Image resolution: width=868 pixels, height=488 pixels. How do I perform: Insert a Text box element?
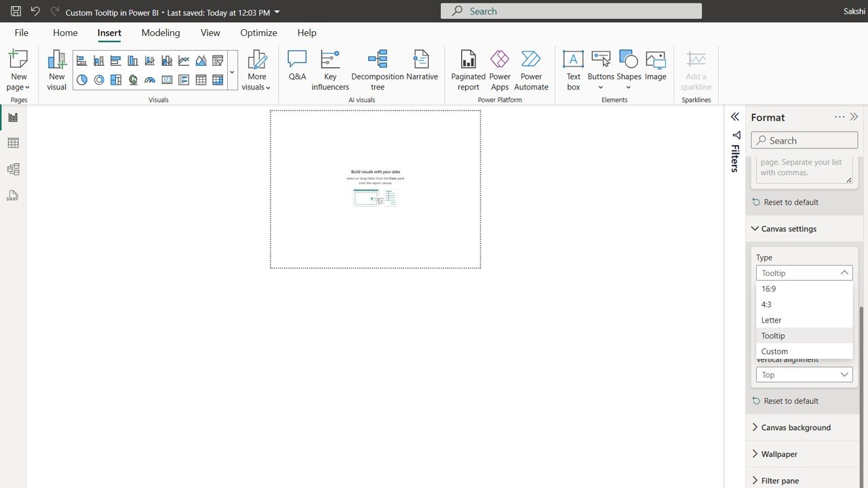pyautogui.click(x=573, y=70)
